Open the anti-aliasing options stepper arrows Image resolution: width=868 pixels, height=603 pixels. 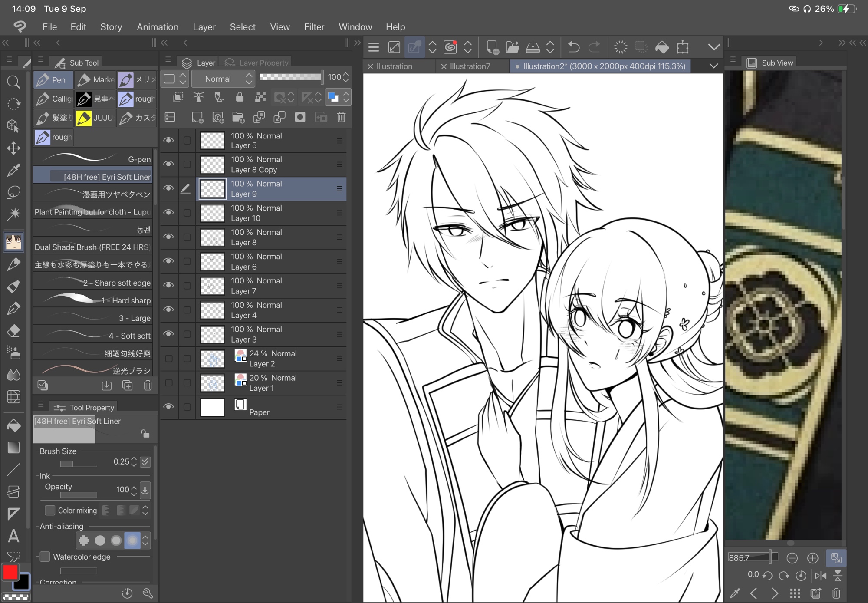point(146,540)
